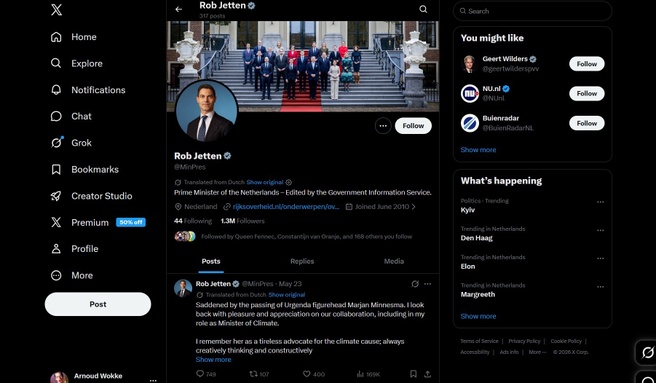Show more suggestions under You might like
656x383 pixels.
pyautogui.click(x=478, y=150)
